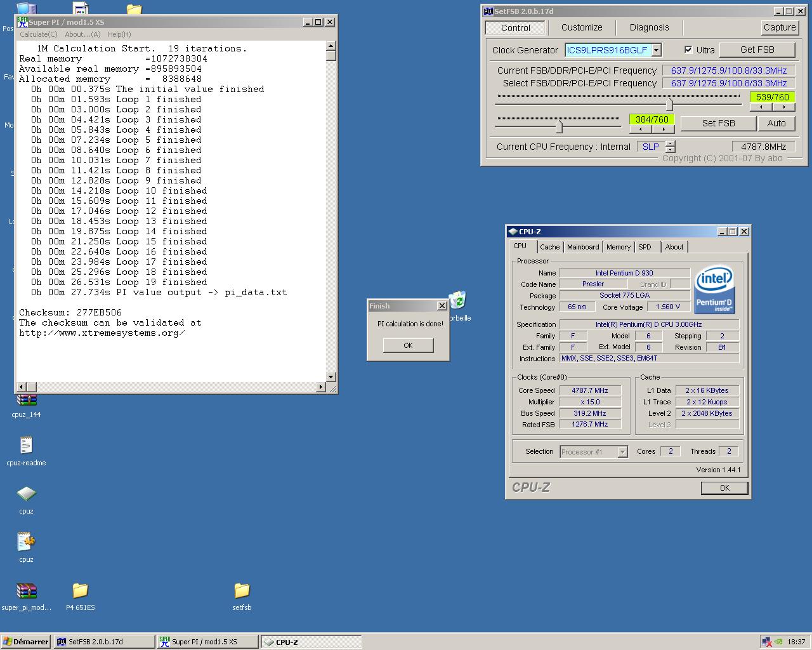This screenshot has width=812, height=650.
Task: Open the Calculate(C) menu in Super PI
Action: (x=38, y=34)
